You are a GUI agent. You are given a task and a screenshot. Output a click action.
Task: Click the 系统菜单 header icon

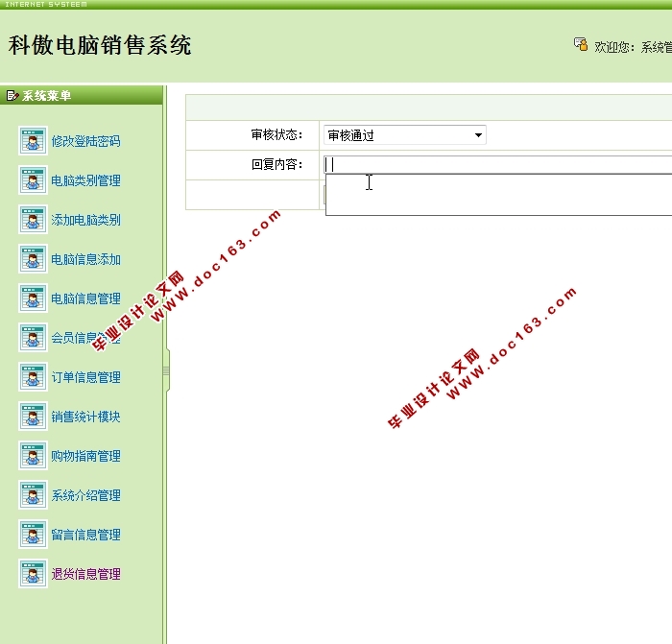(12, 96)
